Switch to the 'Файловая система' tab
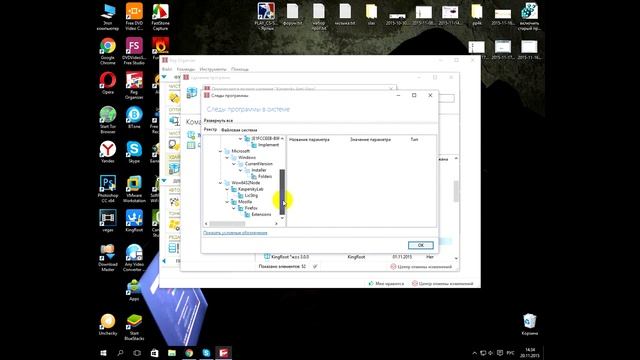Image resolution: width=640 pixels, height=360 pixels. pos(239,130)
